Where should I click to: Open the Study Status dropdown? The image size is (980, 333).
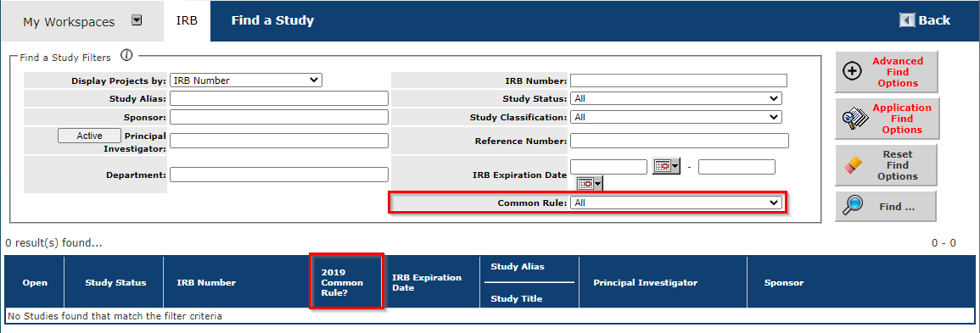[675, 98]
